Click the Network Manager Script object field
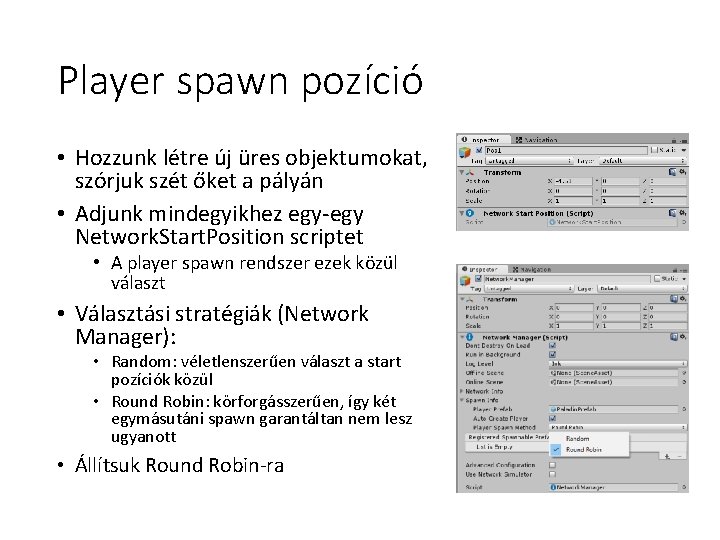Viewport: 720px width, 540px height. click(x=614, y=487)
